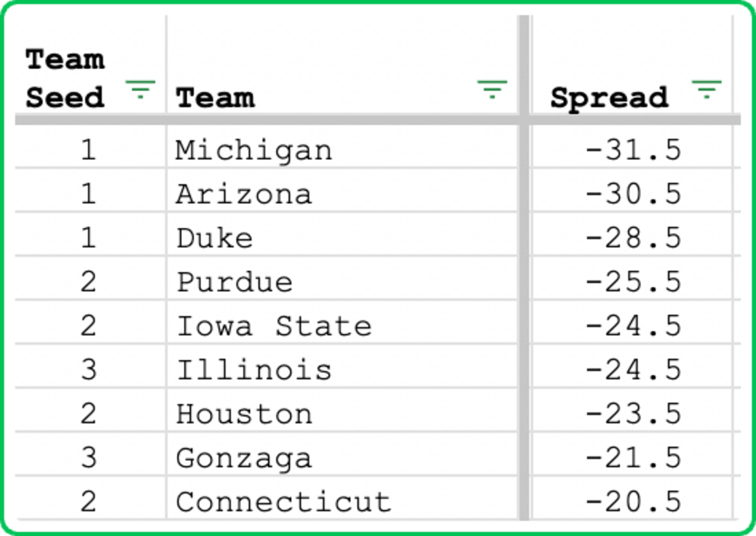Click the -28.5 spread value
756x536 pixels.
pyautogui.click(x=633, y=238)
